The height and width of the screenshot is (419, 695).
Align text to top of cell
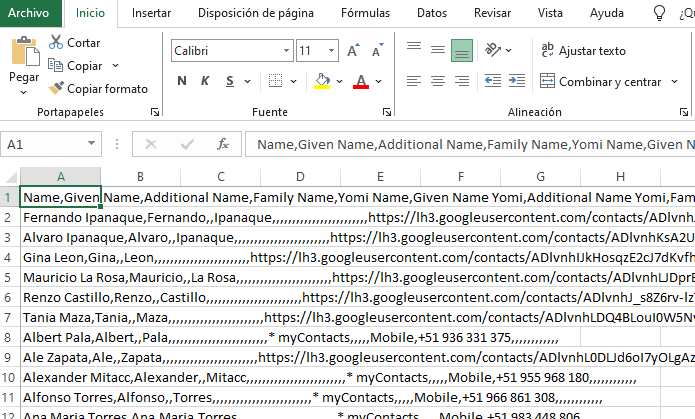click(414, 46)
